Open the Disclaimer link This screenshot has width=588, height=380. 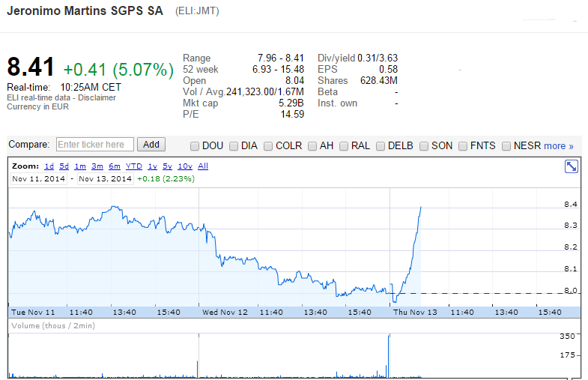tap(97, 97)
